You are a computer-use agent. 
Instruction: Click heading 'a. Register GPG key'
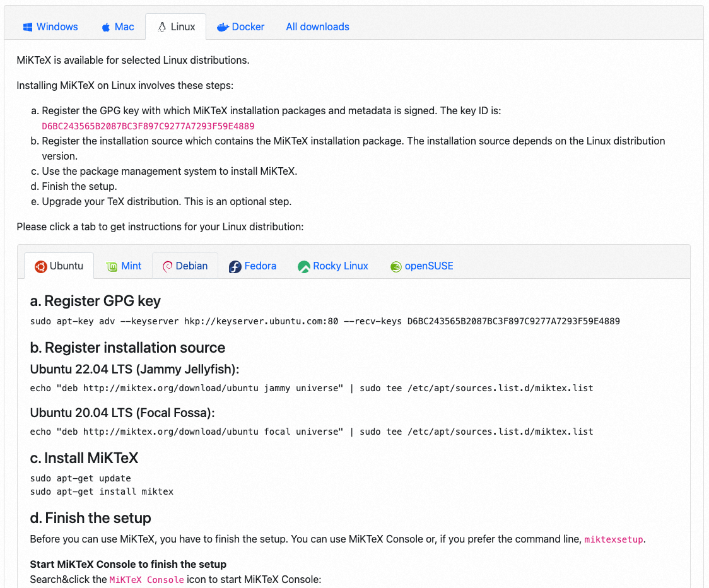[95, 301]
